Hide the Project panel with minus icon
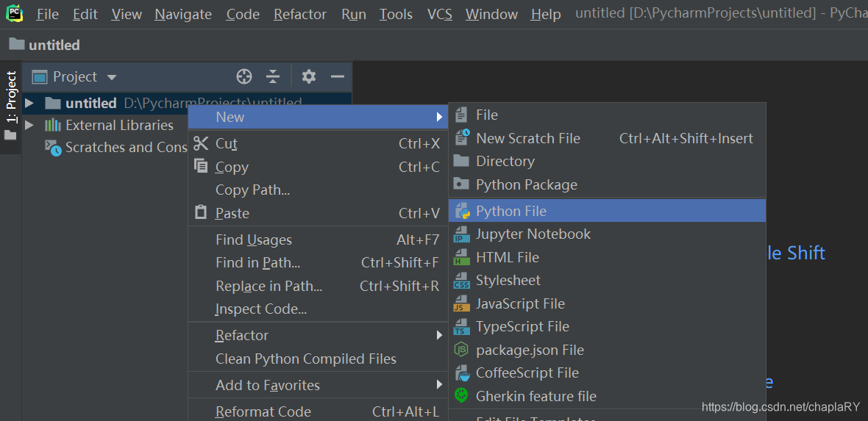Viewport: 868px width, 421px height. 338,76
